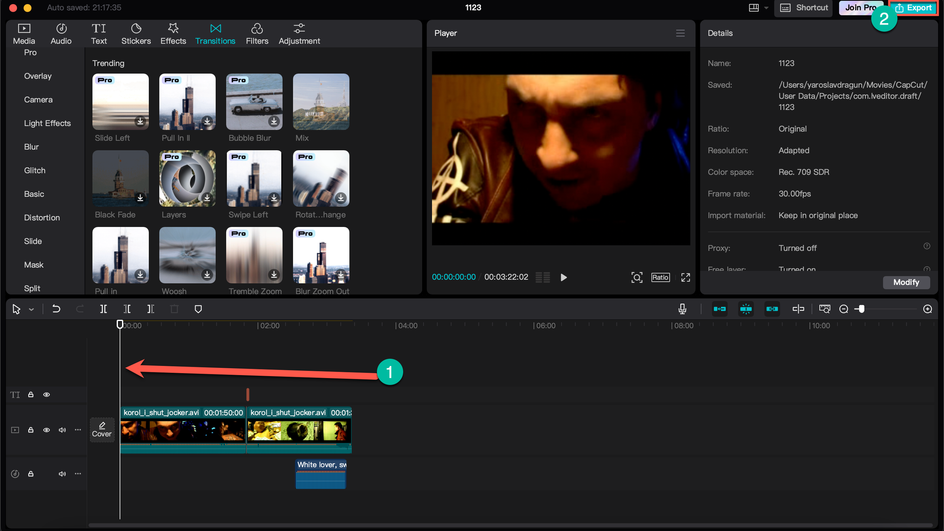Screen dimensions: 944x531
Task: Open the Ratio options
Action: click(660, 278)
